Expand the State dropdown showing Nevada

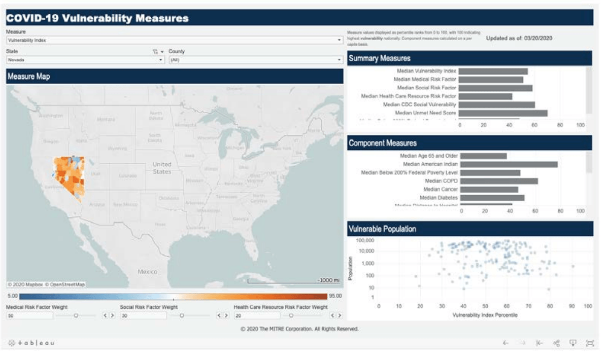click(85, 60)
